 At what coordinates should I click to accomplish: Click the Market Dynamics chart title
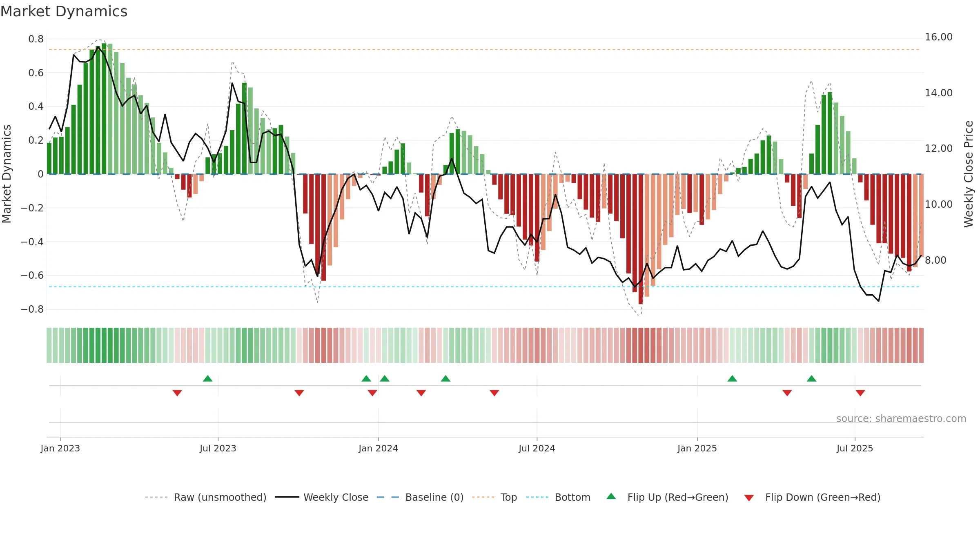(64, 11)
